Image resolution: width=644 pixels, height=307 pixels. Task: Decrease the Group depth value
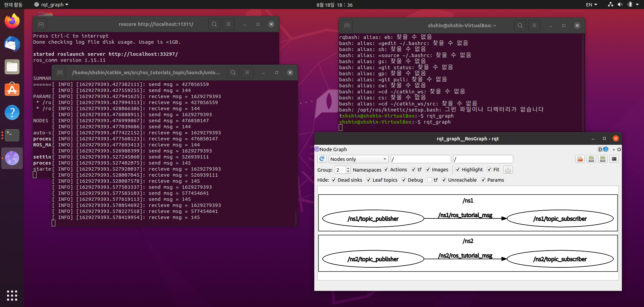tap(348, 172)
